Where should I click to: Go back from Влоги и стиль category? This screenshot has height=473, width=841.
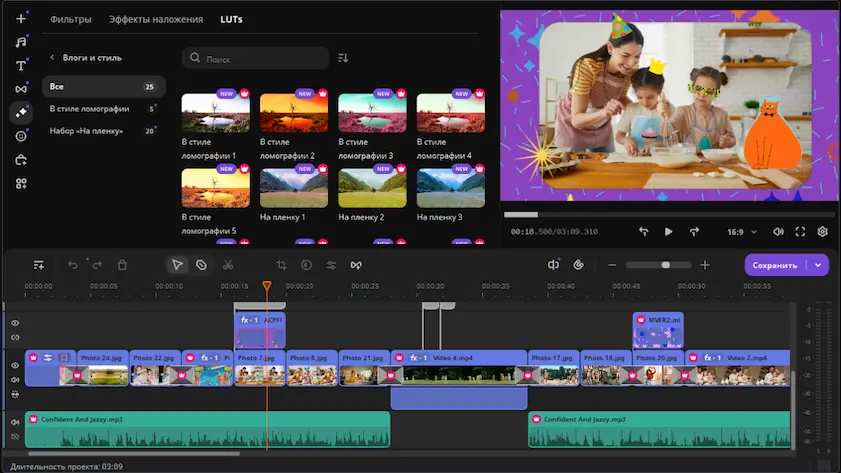(52, 58)
